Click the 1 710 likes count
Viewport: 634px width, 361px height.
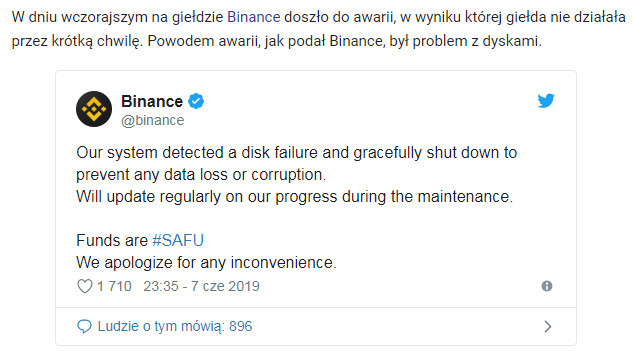[x=114, y=286]
